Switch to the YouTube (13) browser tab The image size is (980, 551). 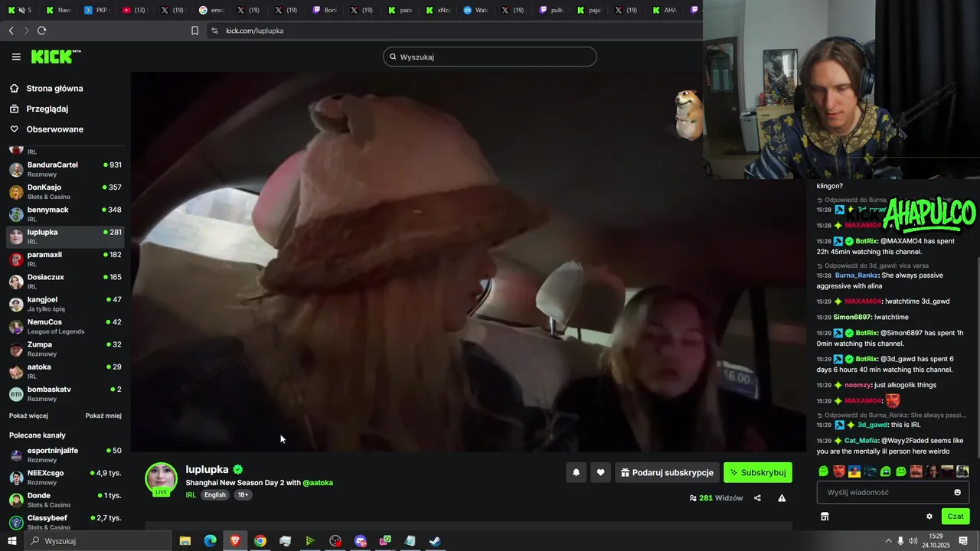(x=135, y=10)
